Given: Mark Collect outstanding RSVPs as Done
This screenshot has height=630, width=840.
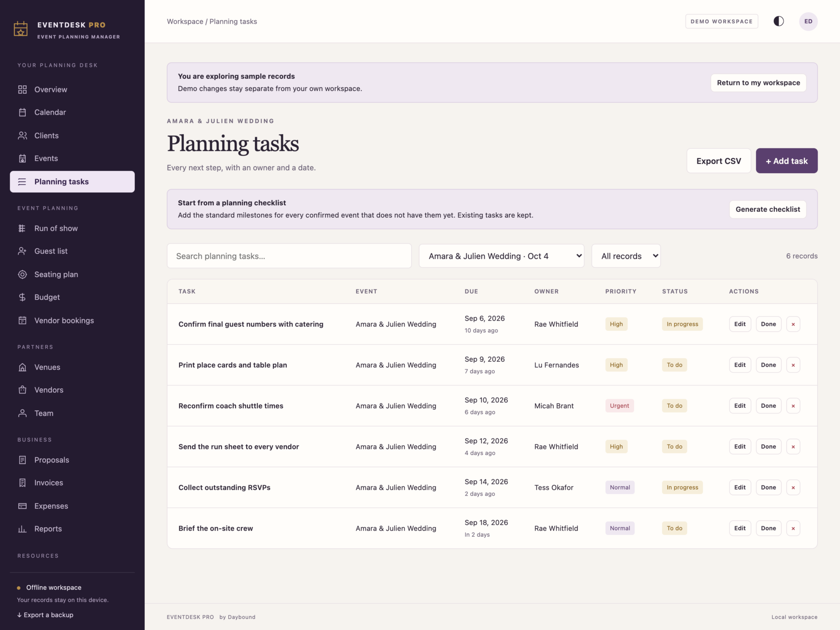Looking at the screenshot, I should (768, 487).
